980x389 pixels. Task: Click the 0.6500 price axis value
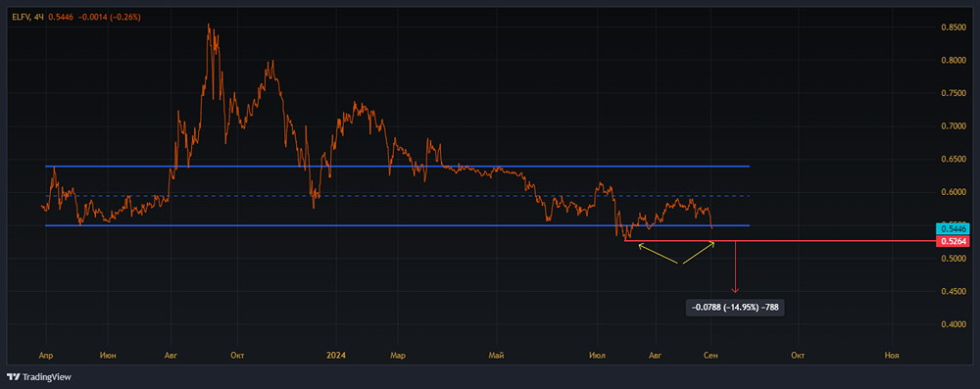pyautogui.click(x=954, y=160)
